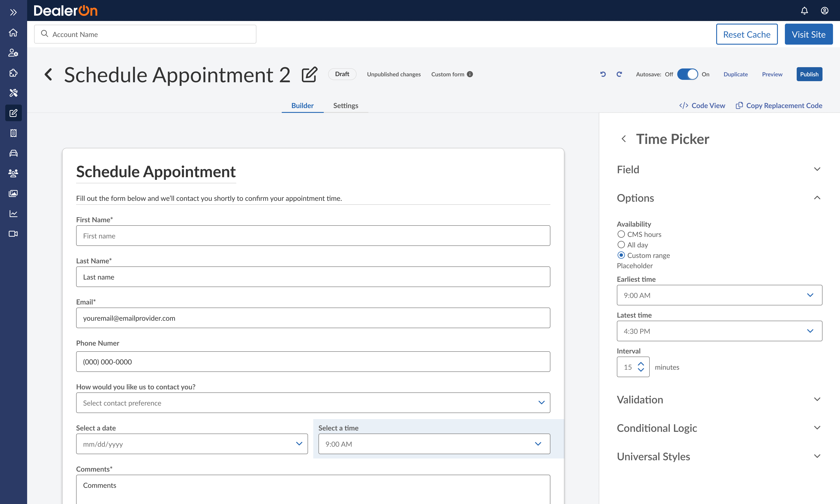The image size is (840, 504).
Task: Select CMS hours availability option
Action: 621,234
